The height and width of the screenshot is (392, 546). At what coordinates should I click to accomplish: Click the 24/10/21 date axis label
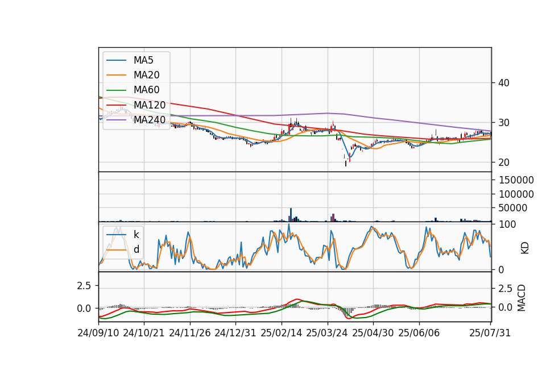(x=144, y=333)
